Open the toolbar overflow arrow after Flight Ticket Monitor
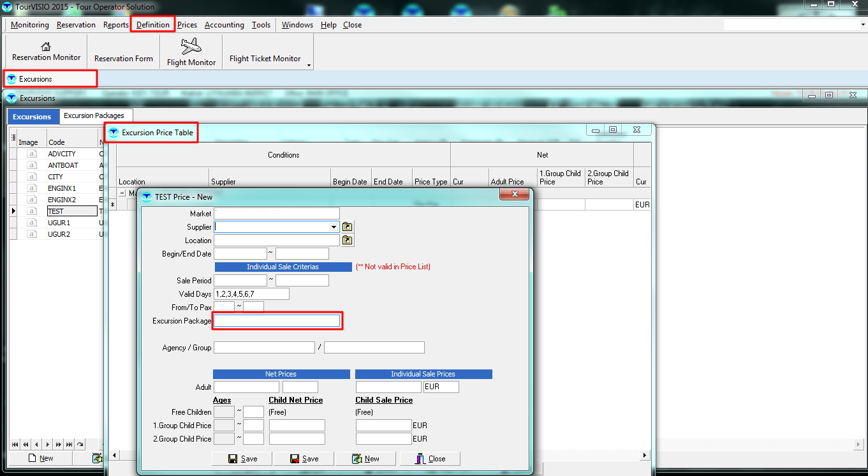Screen dimensions: 868x476 click(309, 65)
